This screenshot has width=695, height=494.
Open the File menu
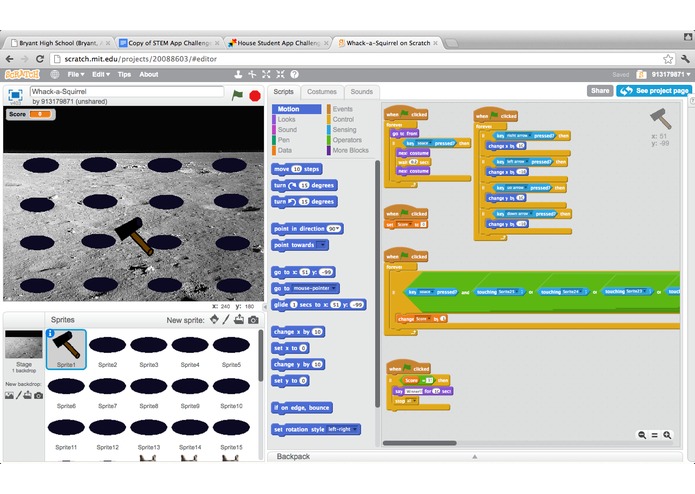click(76, 74)
